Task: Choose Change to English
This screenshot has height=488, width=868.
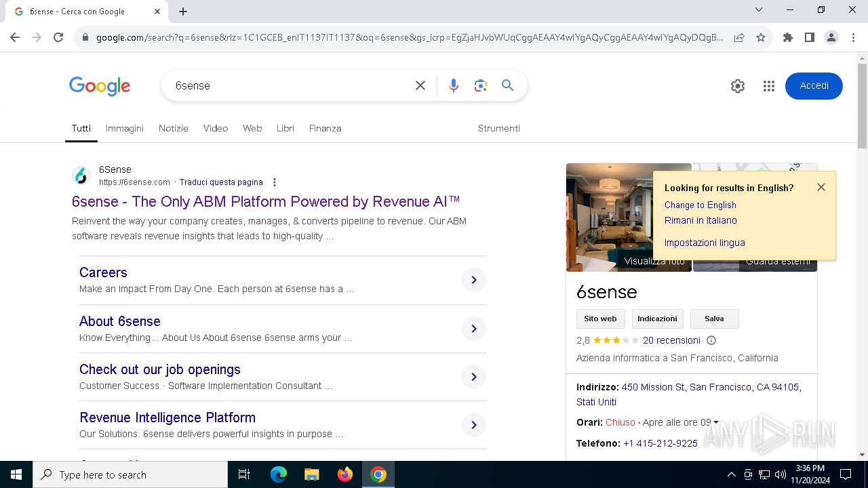Action: pos(701,205)
